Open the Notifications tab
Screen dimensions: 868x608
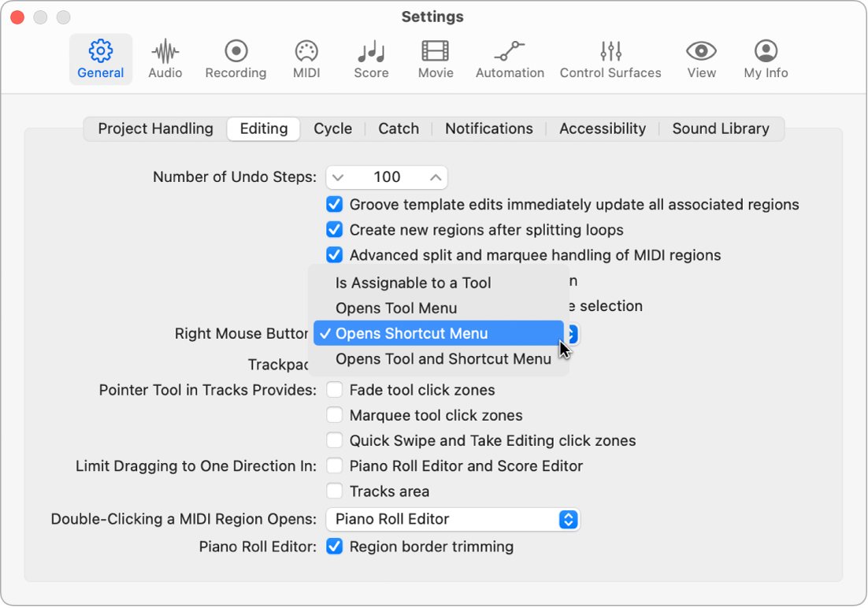(x=488, y=128)
